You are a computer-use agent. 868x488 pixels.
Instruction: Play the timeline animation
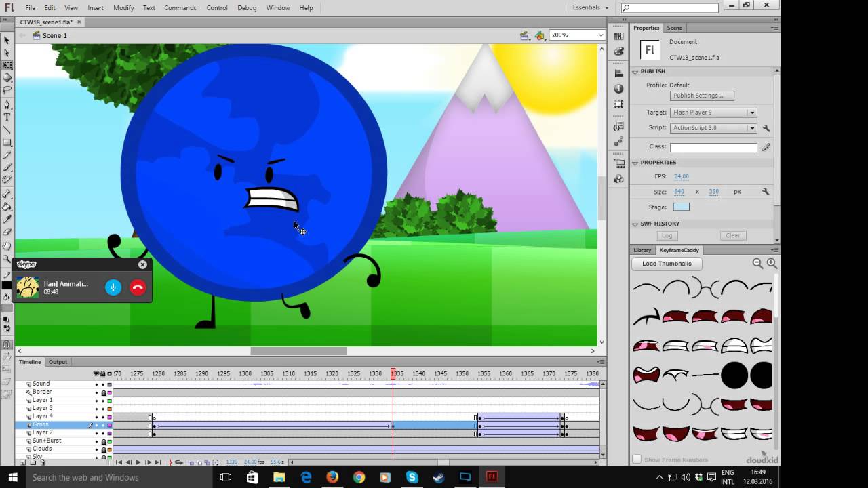(138, 462)
